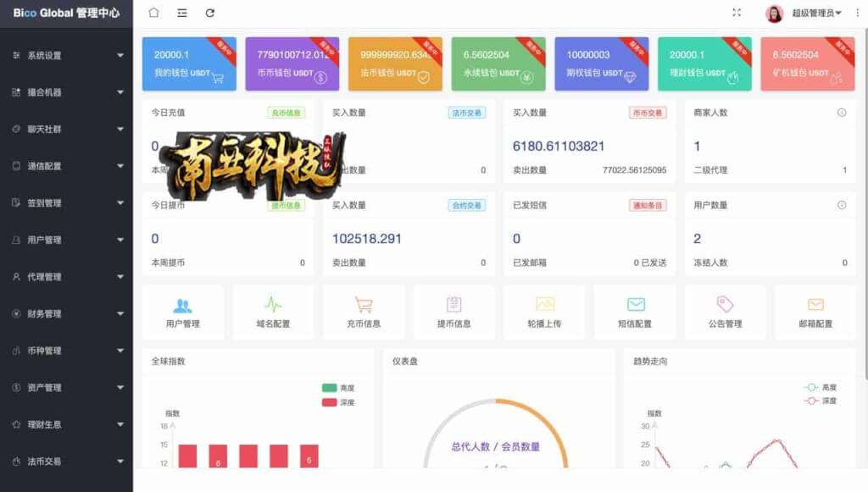This screenshot has width=868, height=492.
Task: Click 充币信息 tag on 今日充值 card
Action: tap(286, 113)
